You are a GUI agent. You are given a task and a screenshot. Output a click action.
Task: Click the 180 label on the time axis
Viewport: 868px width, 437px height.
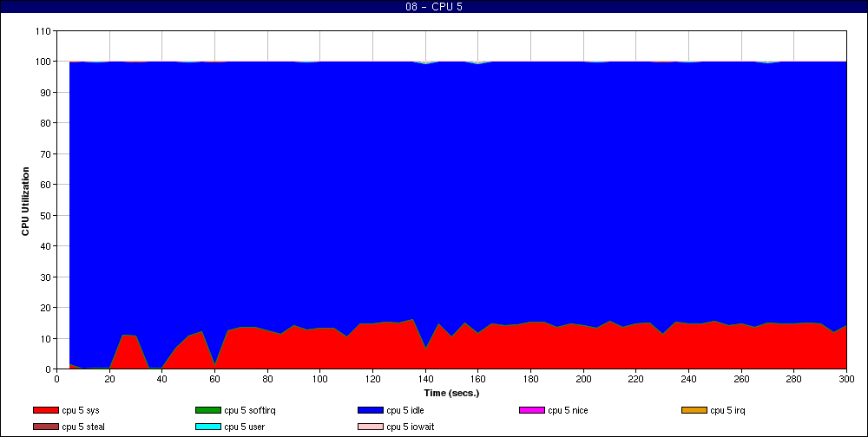click(x=530, y=379)
